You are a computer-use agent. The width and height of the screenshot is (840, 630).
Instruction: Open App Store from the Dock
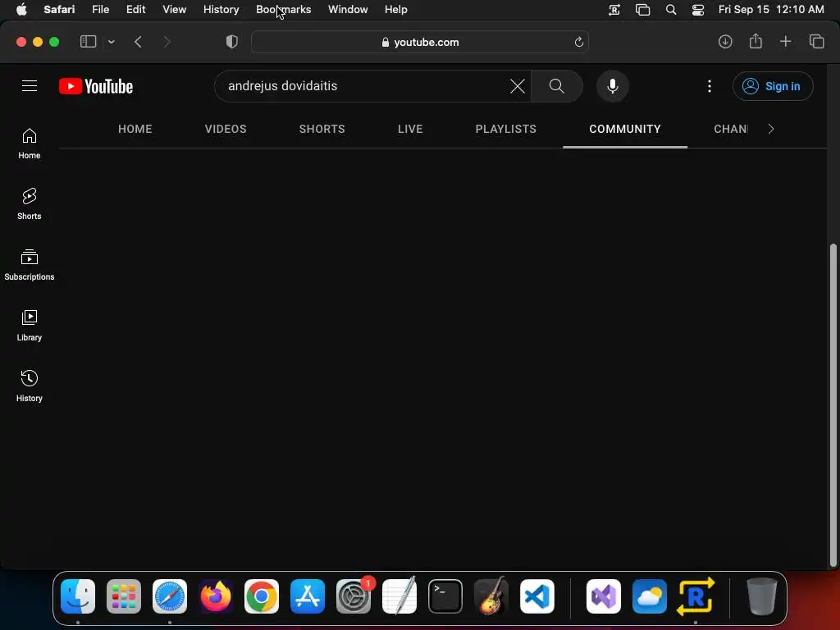(x=308, y=596)
